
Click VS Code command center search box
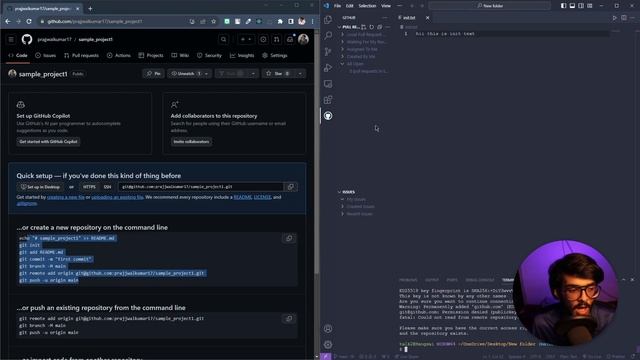490,6
